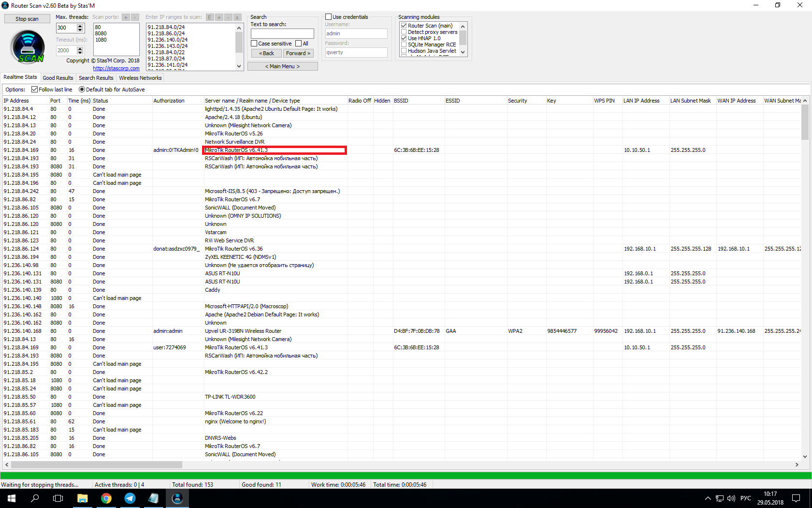The width and height of the screenshot is (812, 508).
Task: Switch to the Good Results tab
Action: pos(58,78)
